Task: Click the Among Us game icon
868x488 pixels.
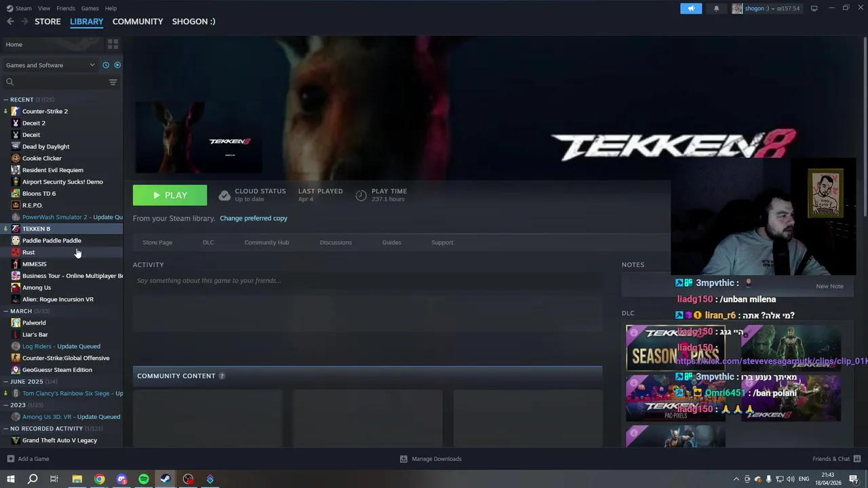Action: coord(16,287)
